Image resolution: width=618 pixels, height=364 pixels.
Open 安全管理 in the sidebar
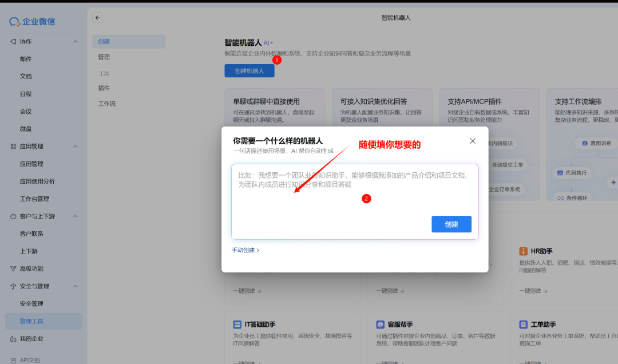tap(31, 304)
